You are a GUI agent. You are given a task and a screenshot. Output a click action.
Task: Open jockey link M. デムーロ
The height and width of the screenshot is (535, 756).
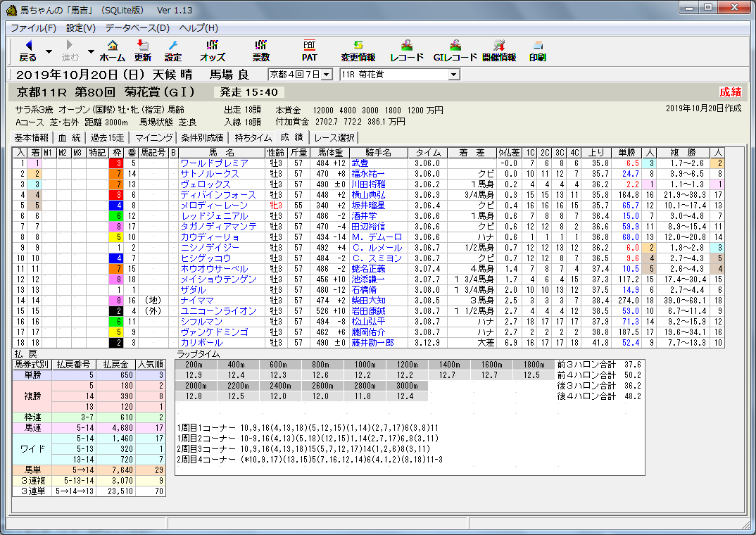pyautogui.click(x=377, y=237)
